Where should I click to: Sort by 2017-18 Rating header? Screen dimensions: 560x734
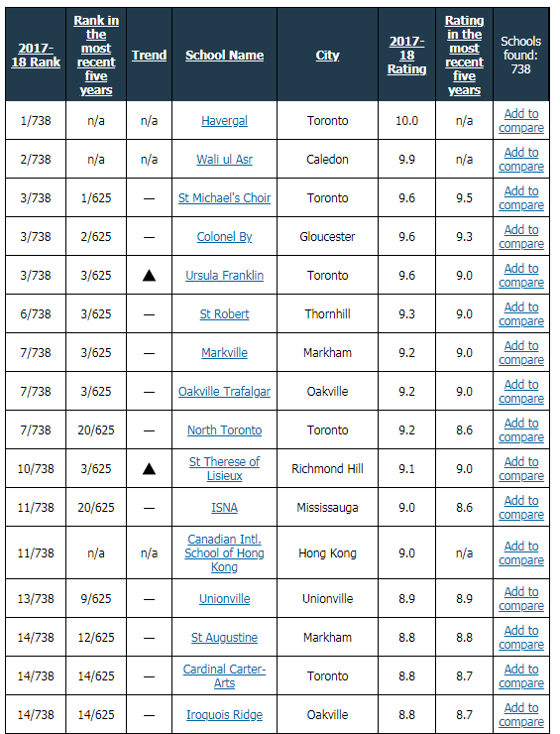click(406, 56)
